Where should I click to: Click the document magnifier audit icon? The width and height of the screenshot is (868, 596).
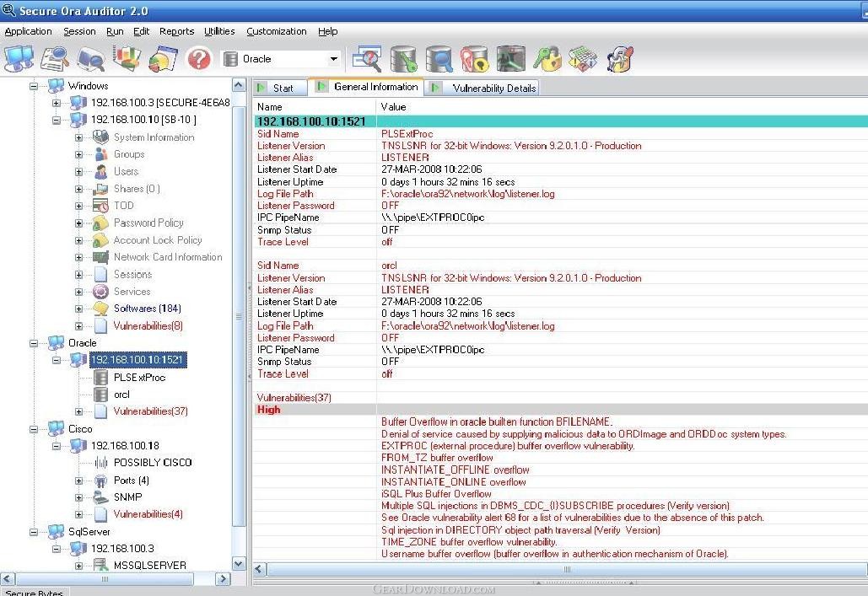click(55, 59)
